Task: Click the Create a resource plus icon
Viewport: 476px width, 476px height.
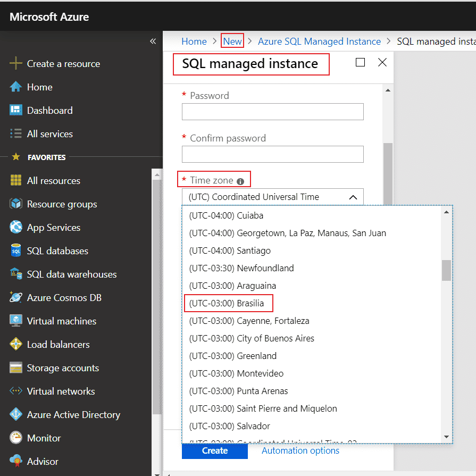Action: pyautogui.click(x=16, y=63)
